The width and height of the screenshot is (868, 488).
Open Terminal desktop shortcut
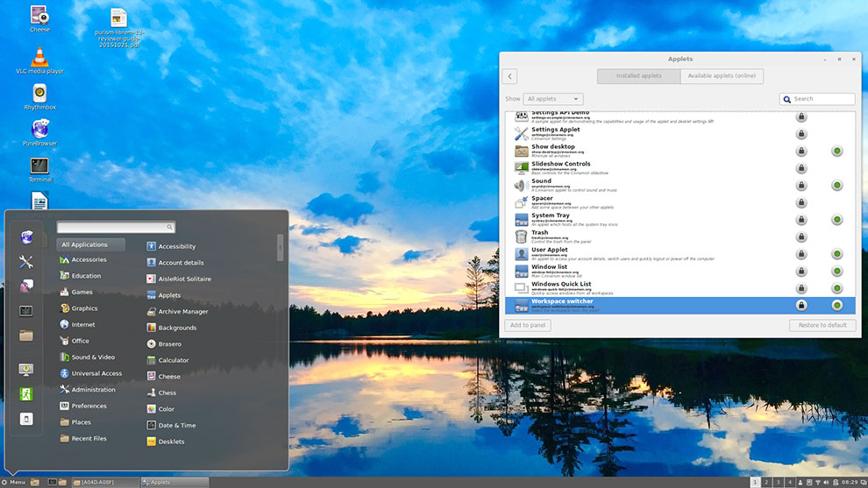39,169
